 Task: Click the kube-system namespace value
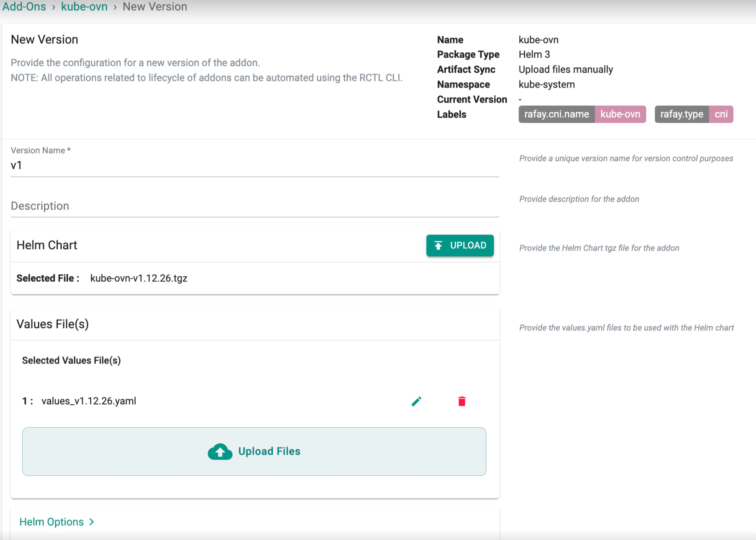547,84
